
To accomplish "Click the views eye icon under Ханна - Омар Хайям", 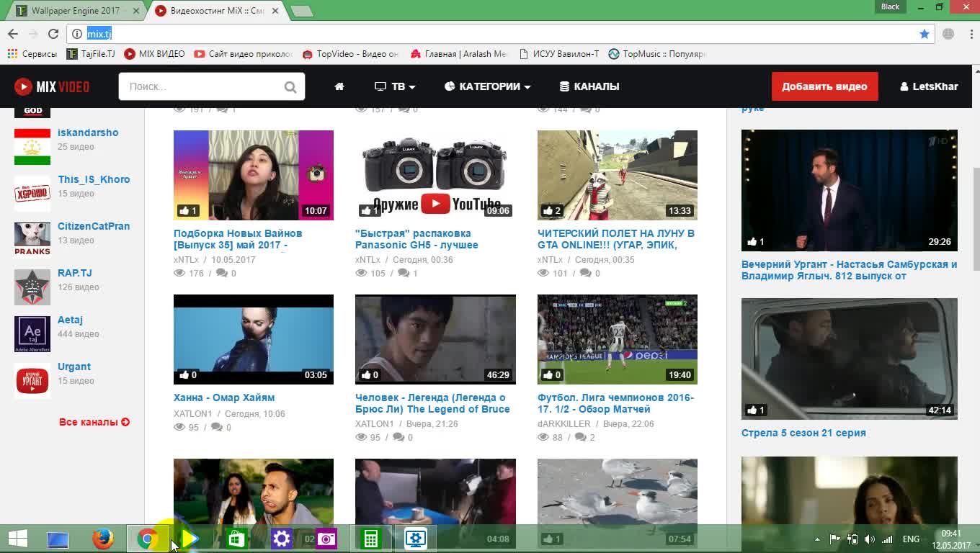I will coord(179,428).
